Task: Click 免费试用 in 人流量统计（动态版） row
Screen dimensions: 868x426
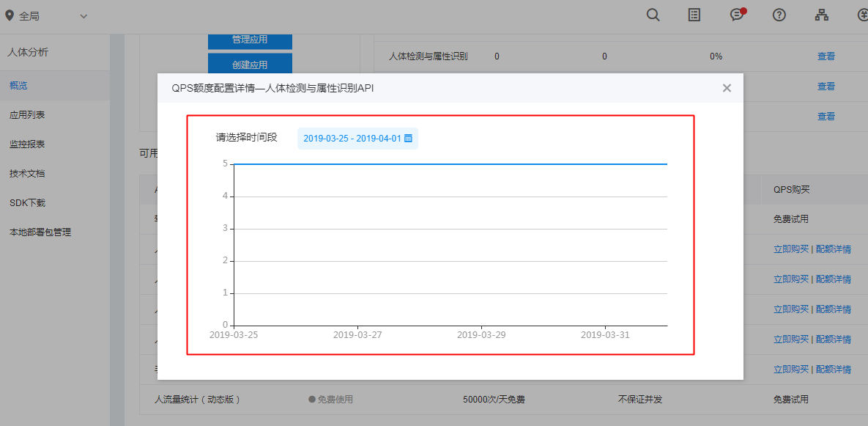Action: click(x=790, y=399)
